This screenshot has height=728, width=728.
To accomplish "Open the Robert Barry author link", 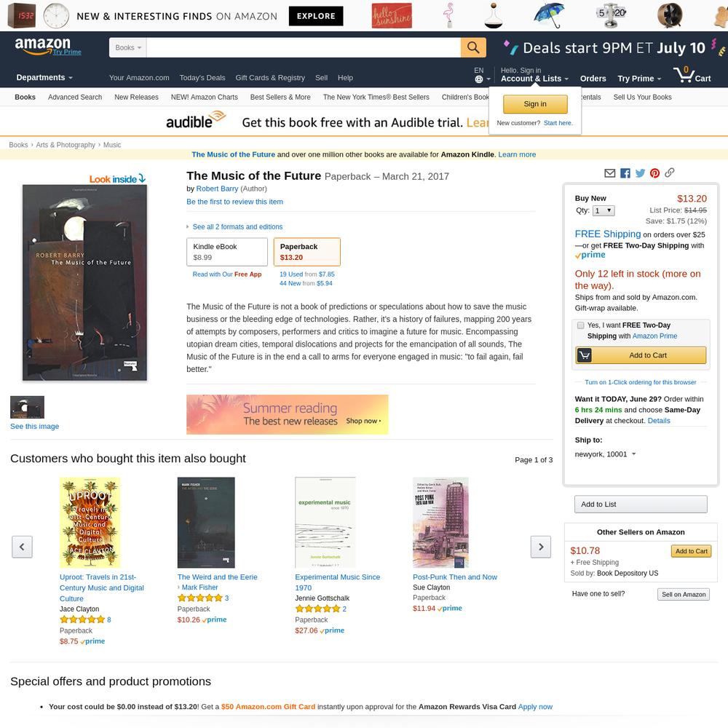I will coord(217,189).
